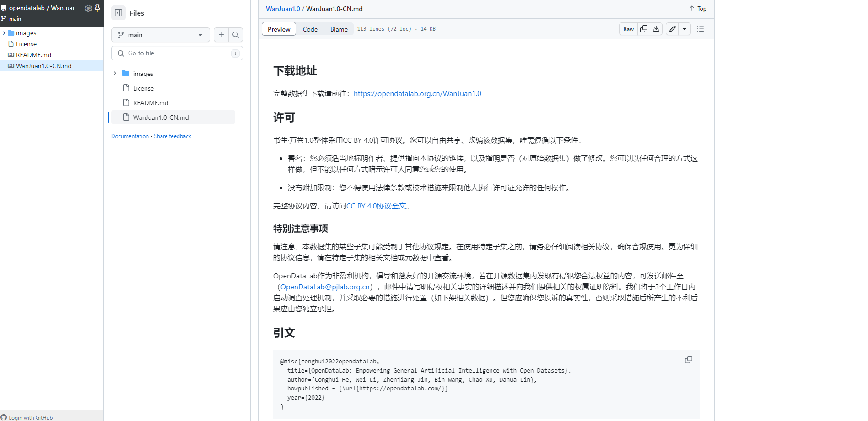
Task: Click the OpenDataLab@pjlab.org.cn email link
Action: [325, 287]
